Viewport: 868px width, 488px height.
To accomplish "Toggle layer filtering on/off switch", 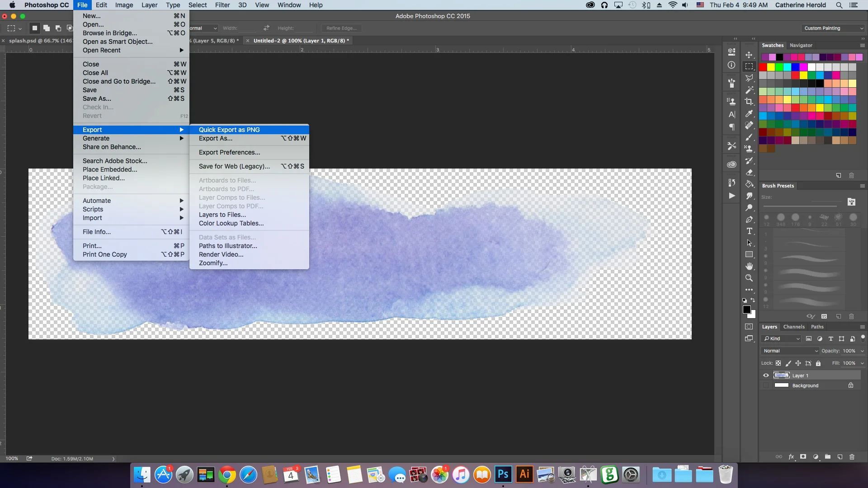I will click(863, 338).
